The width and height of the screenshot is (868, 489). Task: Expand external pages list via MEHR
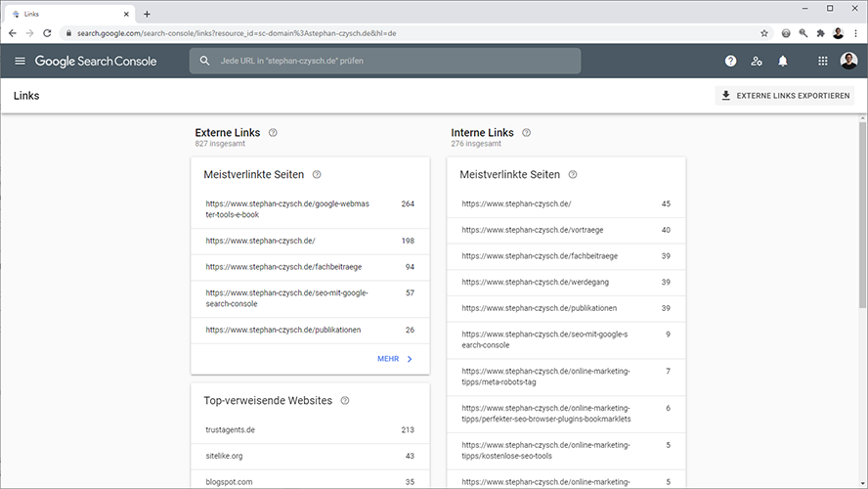[x=395, y=359]
